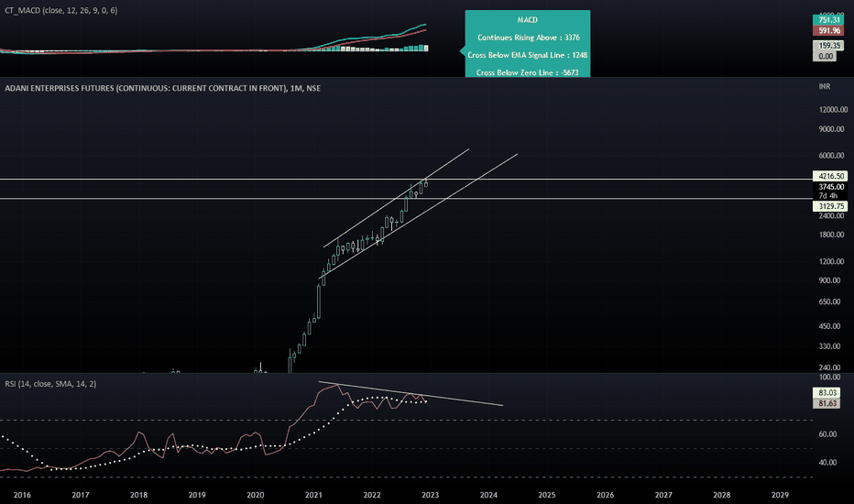854x504 pixels.
Task: Click the INR currency label
Action: 824,87
